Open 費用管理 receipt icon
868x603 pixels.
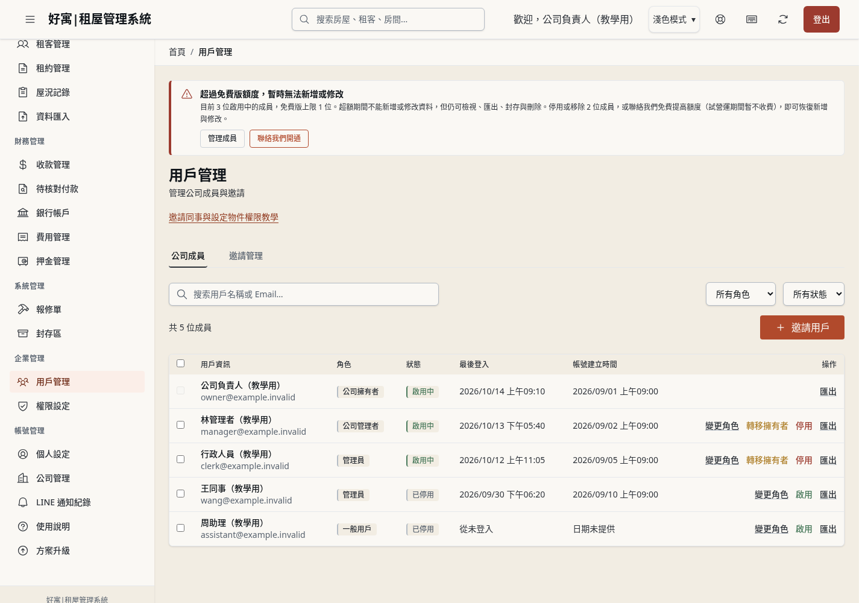pyautogui.click(x=23, y=237)
